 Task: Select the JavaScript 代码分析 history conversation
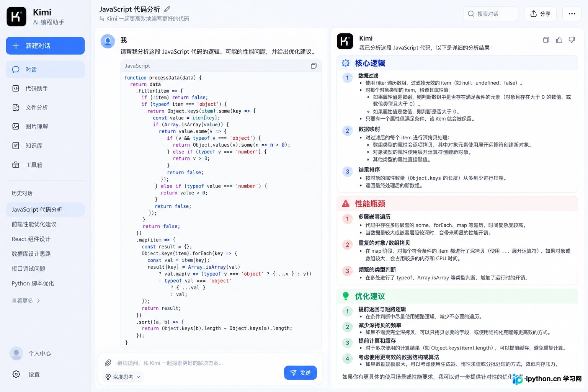(x=45, y=209)
